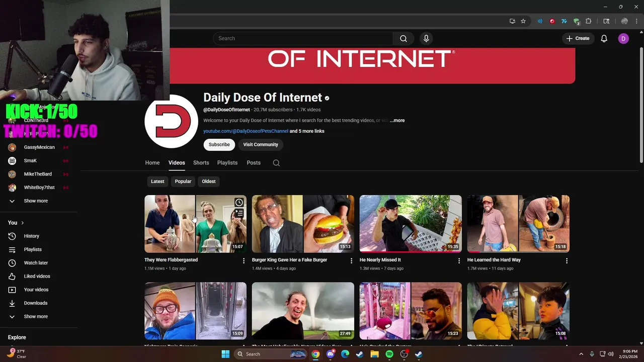Open the Burger King fake burger thumbnail
The image size is (644, 362).
tap(303, 224)
